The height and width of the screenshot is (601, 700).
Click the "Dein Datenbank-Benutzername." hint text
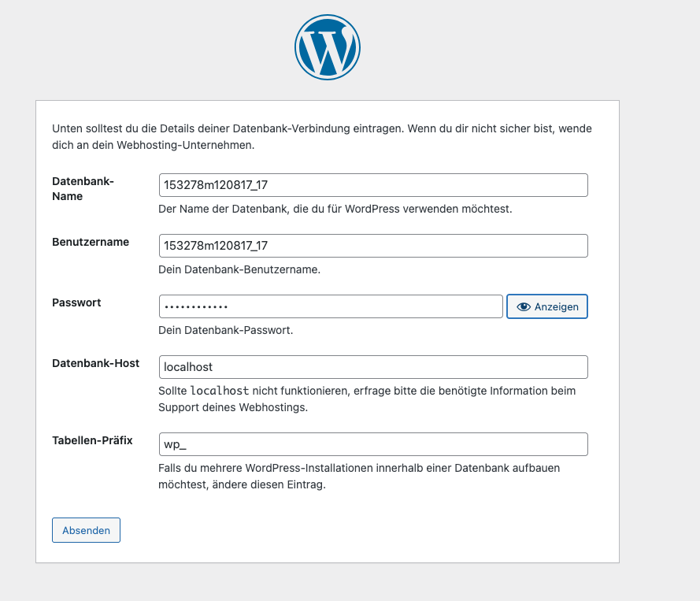(239, 269)
